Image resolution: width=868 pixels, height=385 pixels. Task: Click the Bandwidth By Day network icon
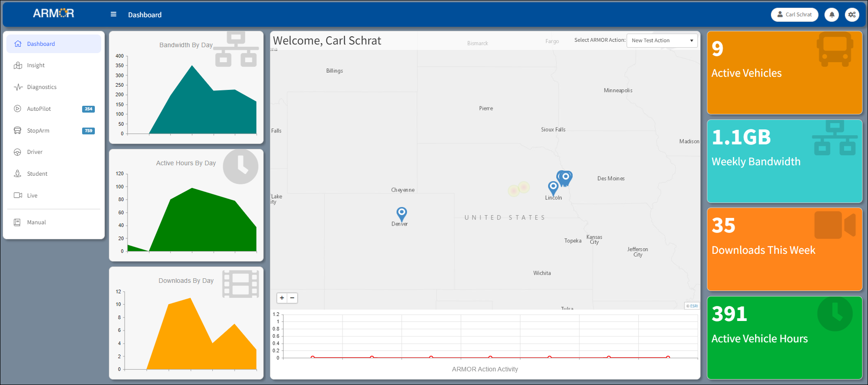[236, 49]
